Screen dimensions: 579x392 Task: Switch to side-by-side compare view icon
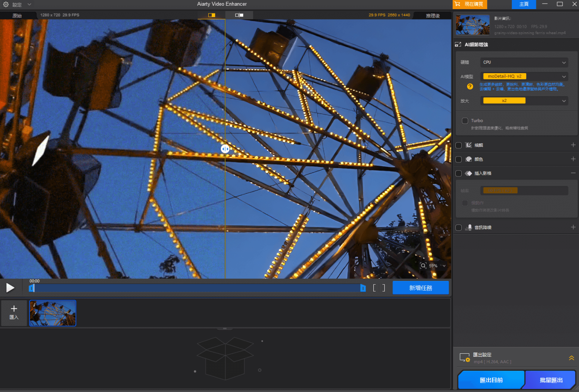point(239,15)
